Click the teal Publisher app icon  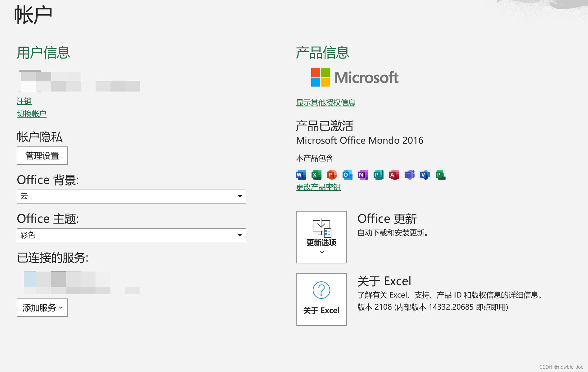coord(379,175)
